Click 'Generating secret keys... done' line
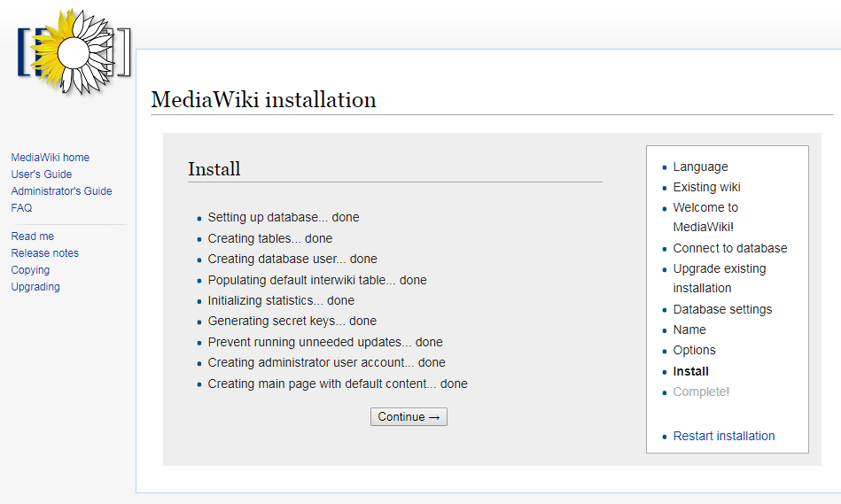 point(292,322)
